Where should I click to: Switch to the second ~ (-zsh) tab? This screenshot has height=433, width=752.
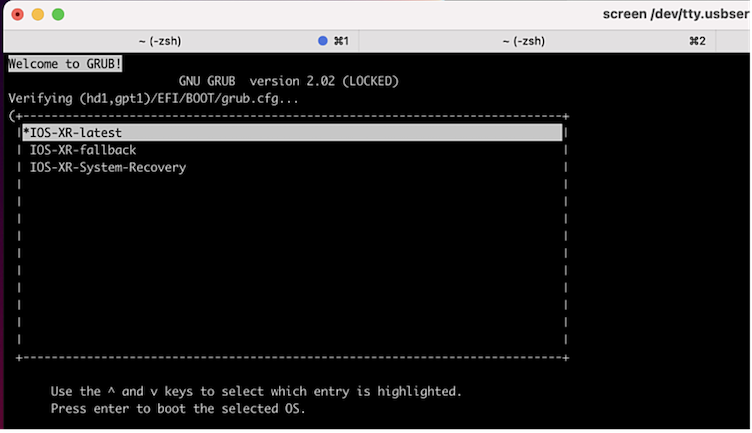537,41
